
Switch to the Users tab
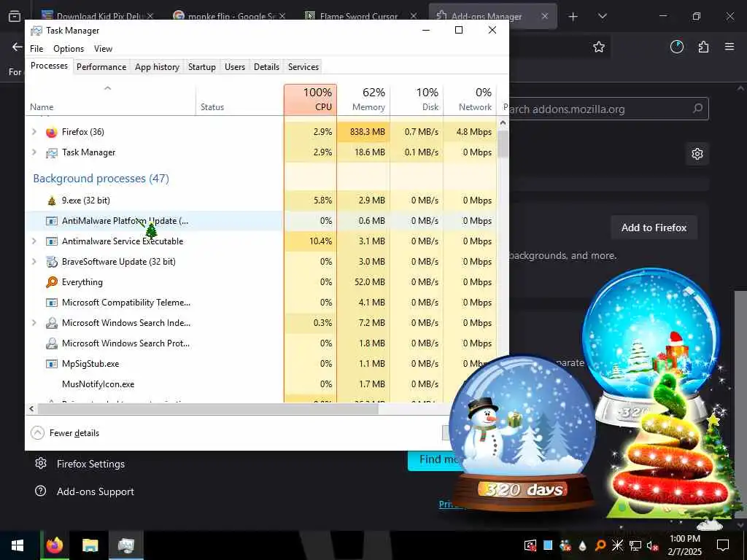[235, 66]
